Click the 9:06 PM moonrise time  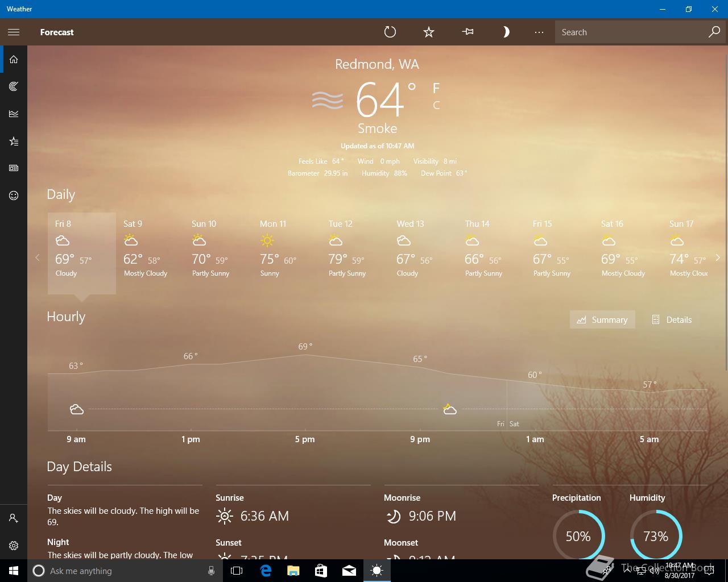(432, 516)
